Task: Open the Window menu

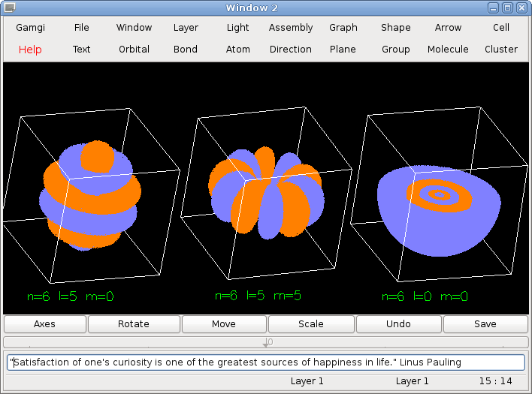Action: point(134,28)
